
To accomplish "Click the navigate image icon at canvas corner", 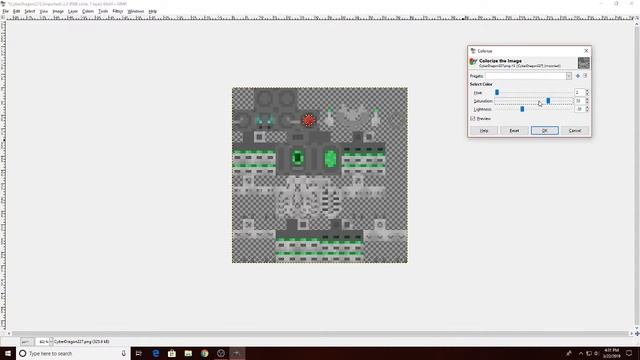I will (637, 333).
